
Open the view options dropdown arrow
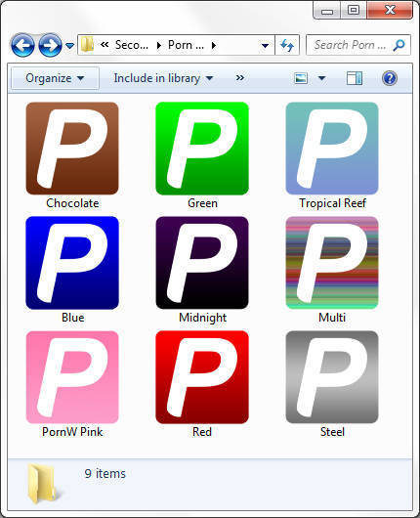321,78
